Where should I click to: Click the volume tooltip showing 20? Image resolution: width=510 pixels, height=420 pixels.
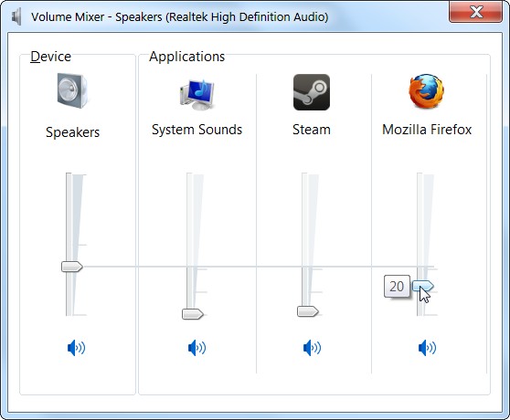pos(397,286)
